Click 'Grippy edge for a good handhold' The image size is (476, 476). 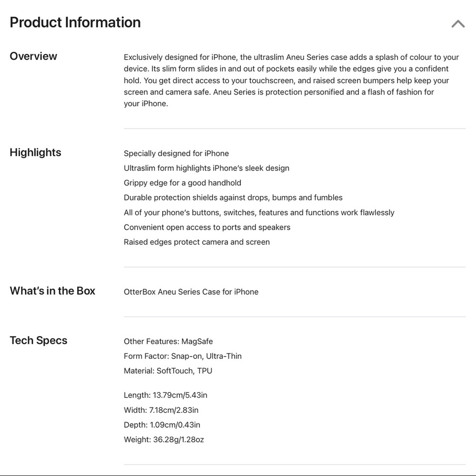pos(182,183)
